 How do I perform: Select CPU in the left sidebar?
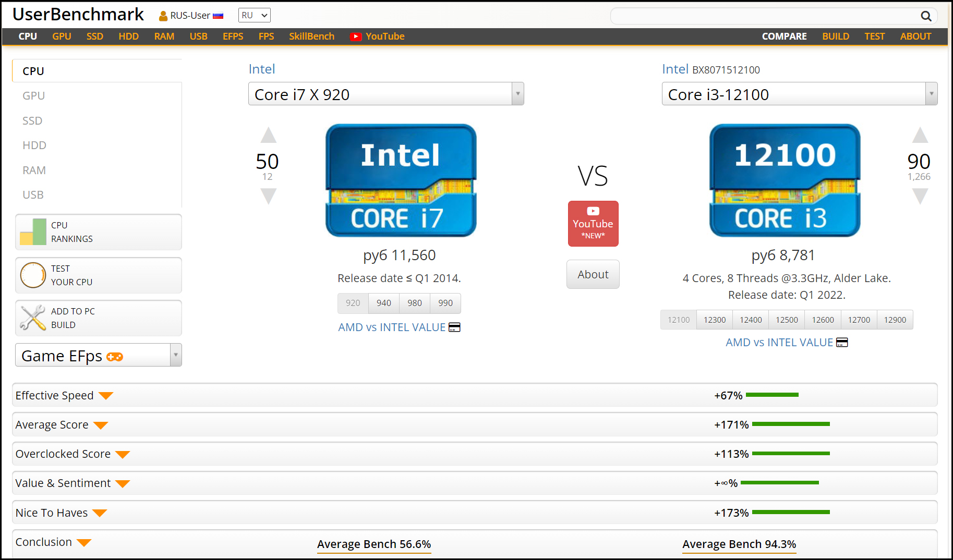[x=97, y=71]
